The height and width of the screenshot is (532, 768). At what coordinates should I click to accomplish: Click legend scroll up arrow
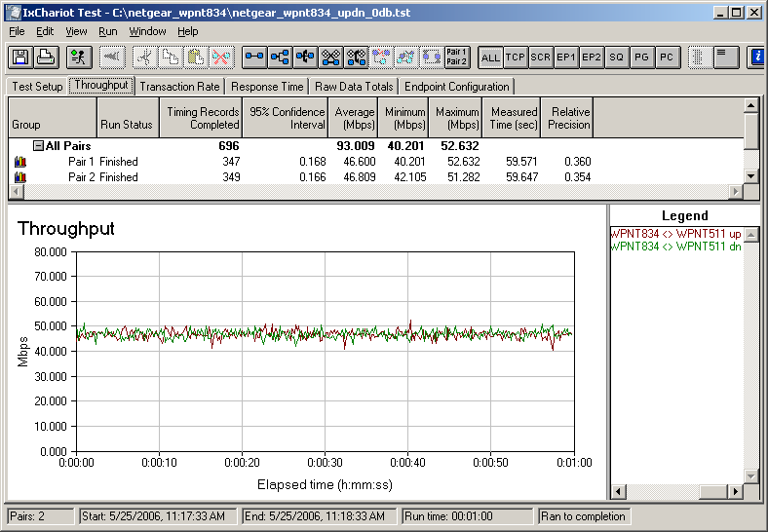pos(751,236)
